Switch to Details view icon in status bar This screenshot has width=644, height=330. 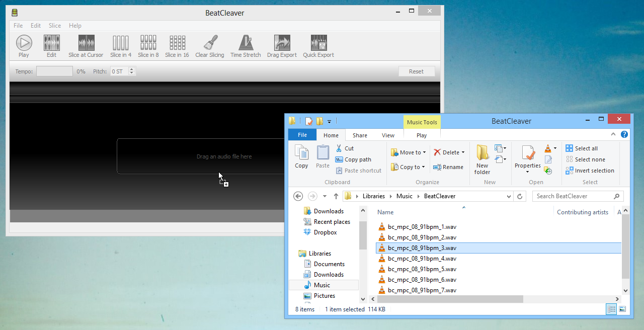tap(612, 309)
